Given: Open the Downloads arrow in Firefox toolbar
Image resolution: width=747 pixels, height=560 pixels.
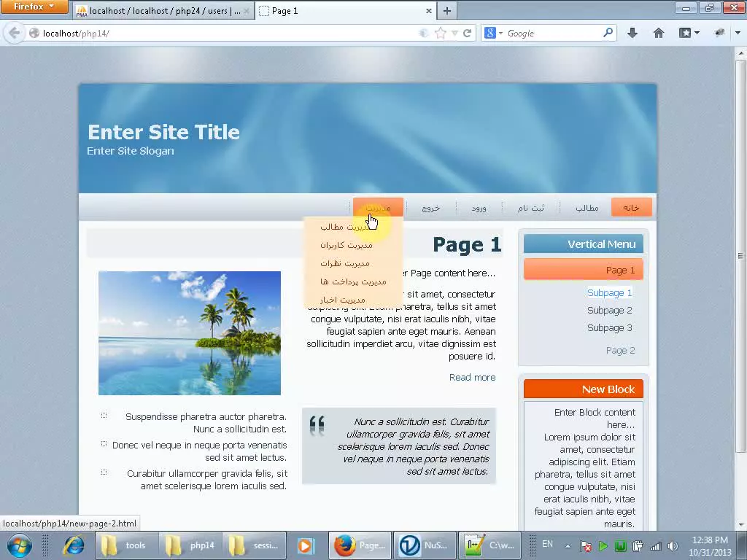Looking at the screenshot, I should [632, 33].
